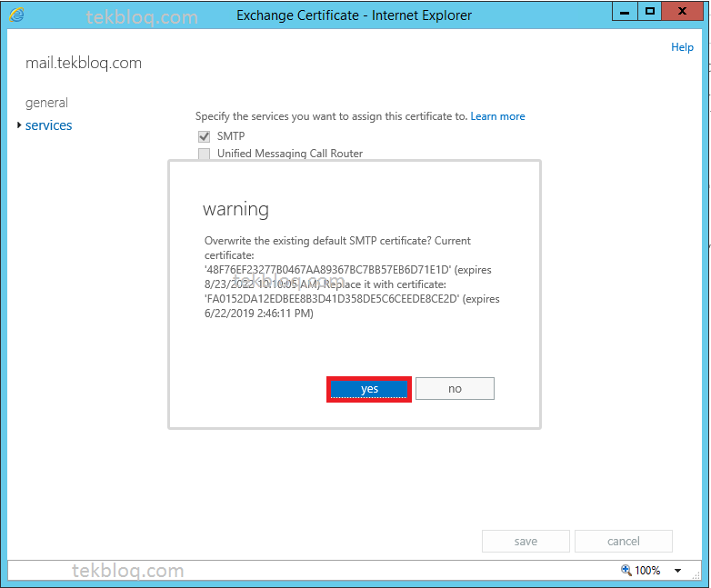
Task: Select the services tab
Action: coord(48,125)
